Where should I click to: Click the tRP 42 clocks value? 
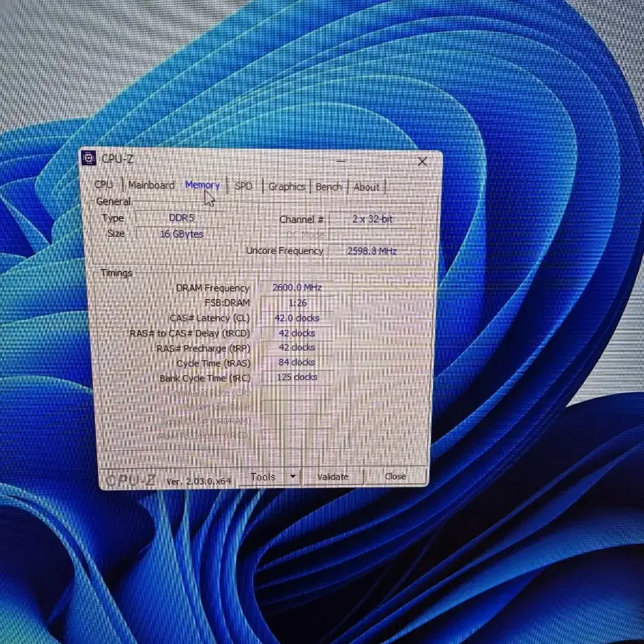click(297, 348)
